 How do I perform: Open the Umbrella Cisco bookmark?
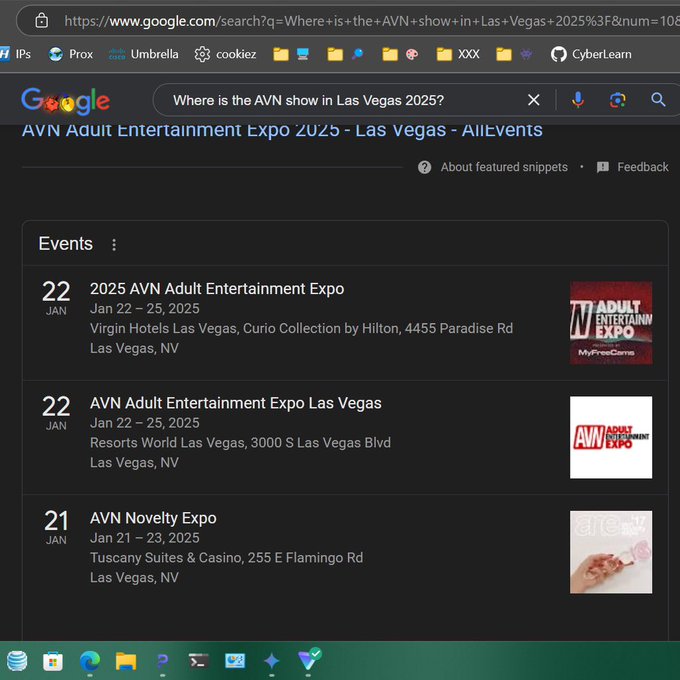click(x=144, y=54)
